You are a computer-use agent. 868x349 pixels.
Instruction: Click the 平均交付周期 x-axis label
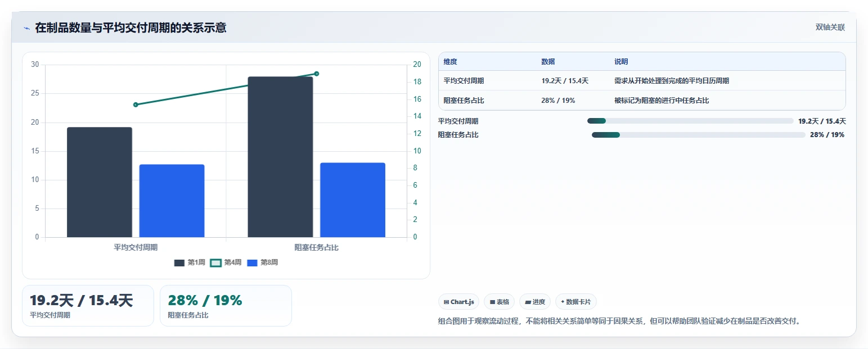pyautogui.click(x=136, y=247)
